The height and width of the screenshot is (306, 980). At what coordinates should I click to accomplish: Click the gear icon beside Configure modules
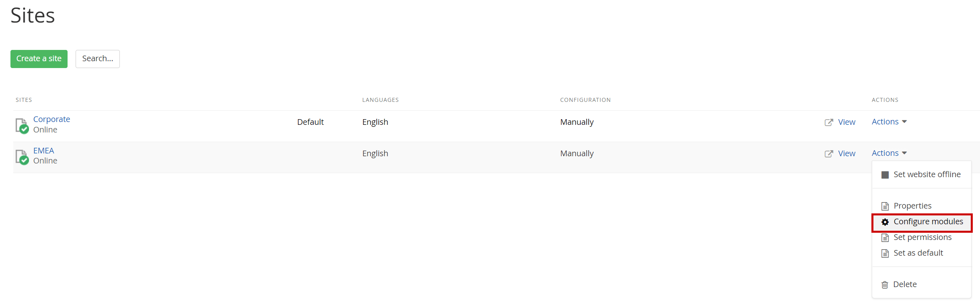tap(885, 222)
